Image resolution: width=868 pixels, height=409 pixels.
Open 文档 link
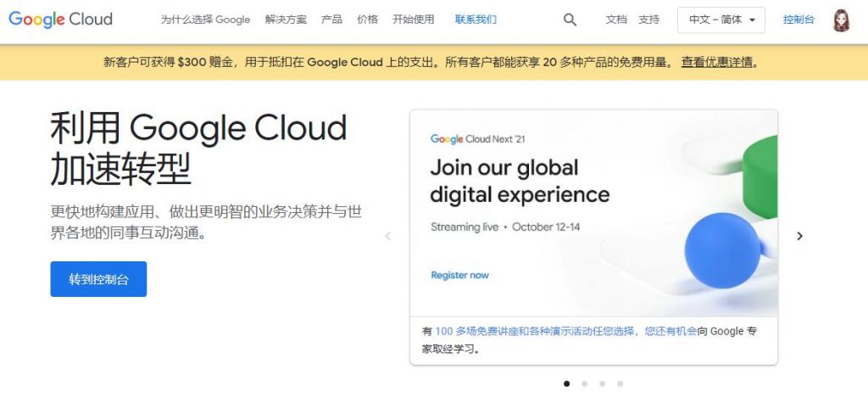[616, 20]
